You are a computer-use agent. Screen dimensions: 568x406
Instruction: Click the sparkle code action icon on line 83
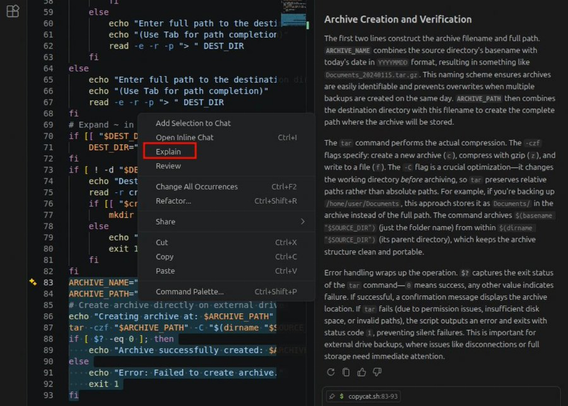pos(33,282)
